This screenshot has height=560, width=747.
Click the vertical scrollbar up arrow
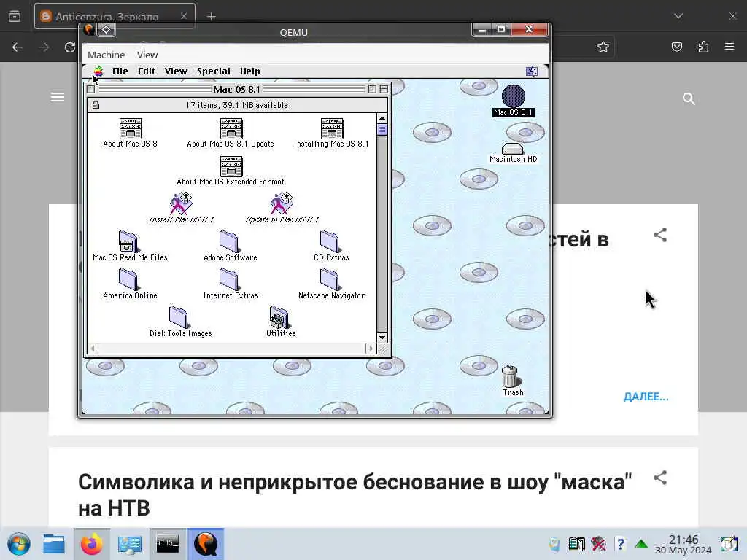[x=382, y=118]
